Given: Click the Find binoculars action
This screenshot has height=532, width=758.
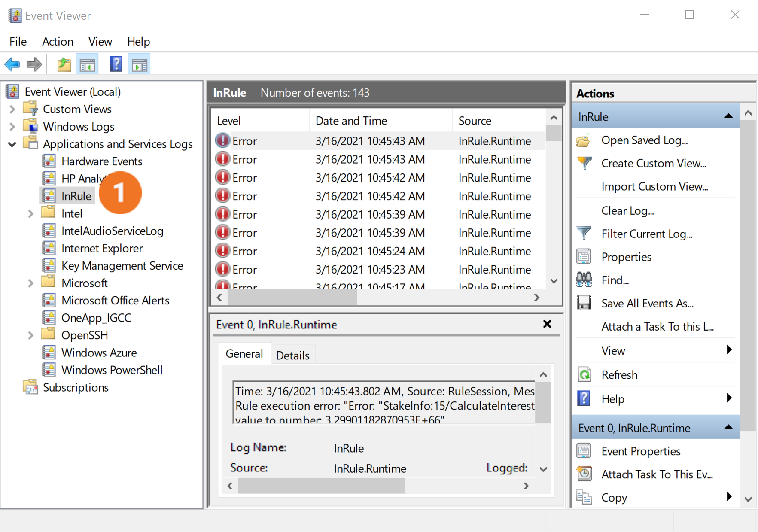Looking at the screenshot, I should click(x=615, y=280).
